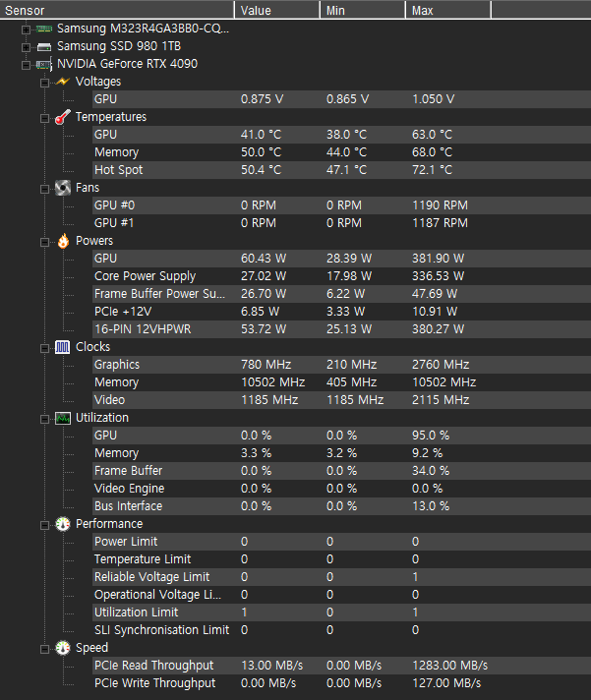Click the 380.27 W 12VHPWR max value
This screenshot has height=700, width=591.
(438, 329)
